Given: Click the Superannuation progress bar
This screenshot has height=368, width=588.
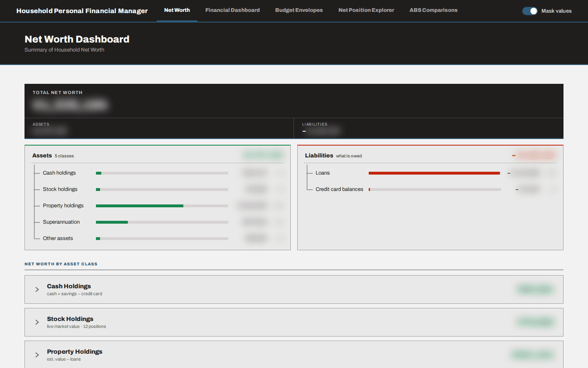Looking at the screenshot, I should [162, 222].
